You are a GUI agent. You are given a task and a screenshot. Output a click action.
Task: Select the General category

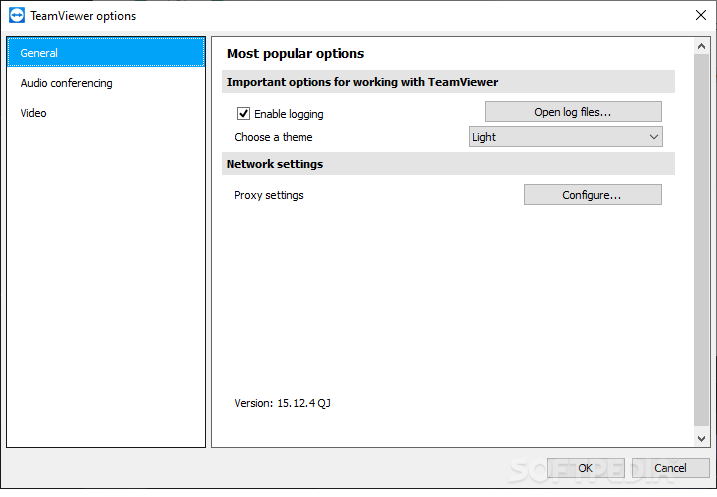coord(106,53)
